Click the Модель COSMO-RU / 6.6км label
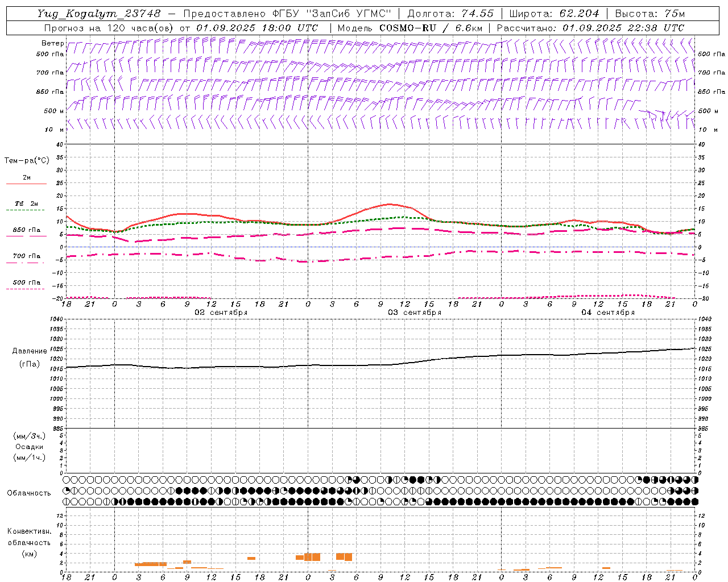Image resolution: width=728 pixels, height=582 pixels. 409,27
